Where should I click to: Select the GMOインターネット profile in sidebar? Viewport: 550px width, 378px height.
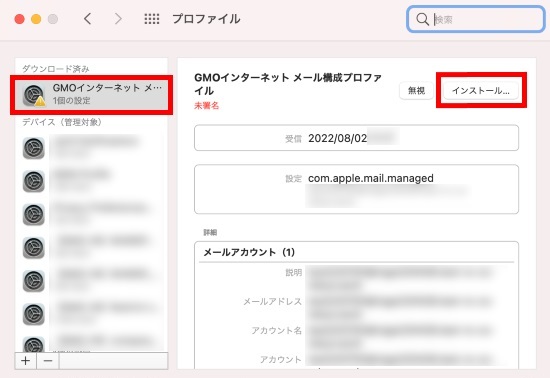(x=92, y=94)
